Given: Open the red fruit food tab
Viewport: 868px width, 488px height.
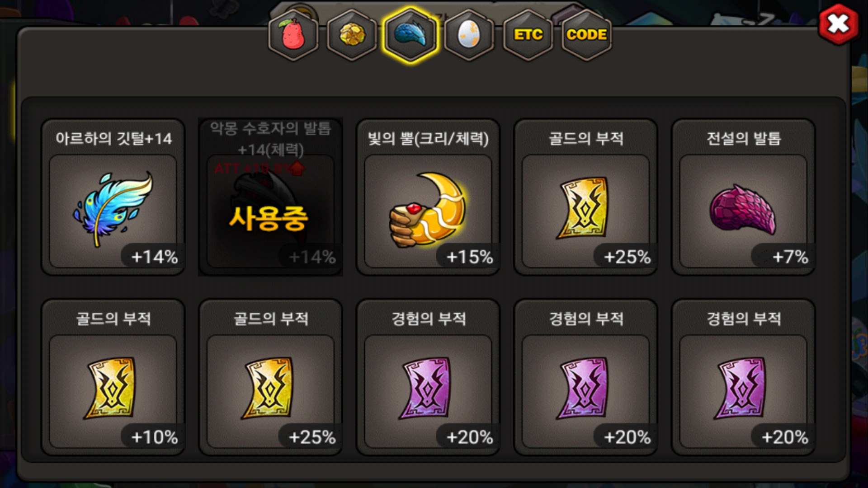Looking at the screenshot, I should click(293, 35).
